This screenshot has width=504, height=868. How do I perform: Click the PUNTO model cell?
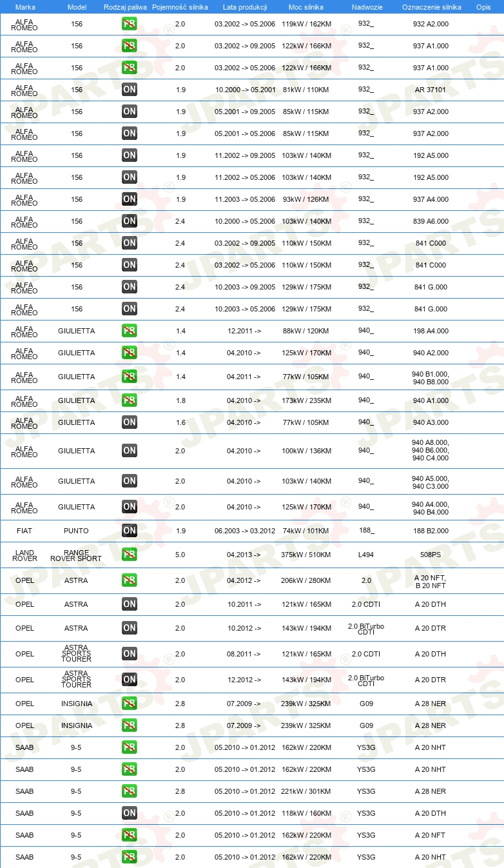click(76, 531)
